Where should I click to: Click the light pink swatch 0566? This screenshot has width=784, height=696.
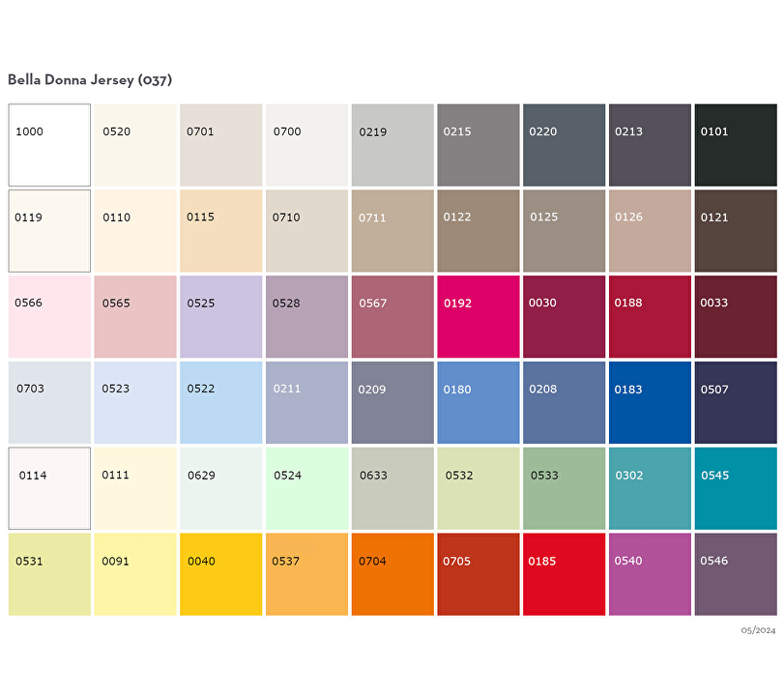(49, 317)
